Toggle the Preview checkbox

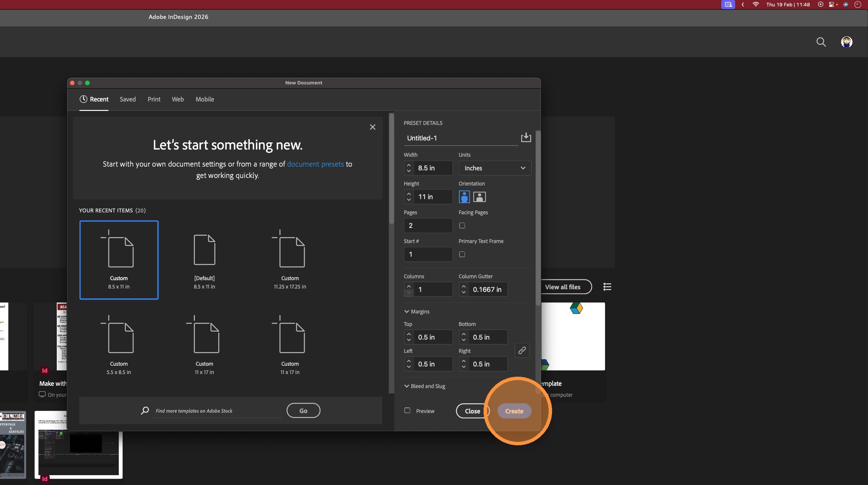pyautogui.click(x=407, y=410)
